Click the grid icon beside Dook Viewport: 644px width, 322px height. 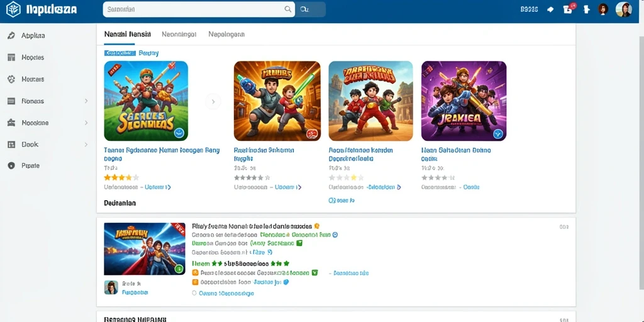pyautogui.click(x=11, y=145)
